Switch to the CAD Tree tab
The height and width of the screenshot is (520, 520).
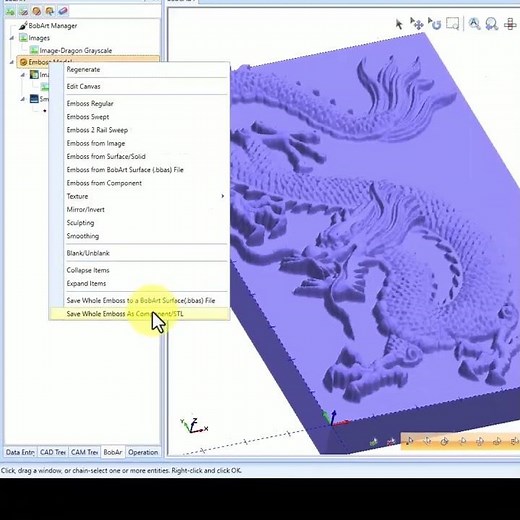coord(52,452)
